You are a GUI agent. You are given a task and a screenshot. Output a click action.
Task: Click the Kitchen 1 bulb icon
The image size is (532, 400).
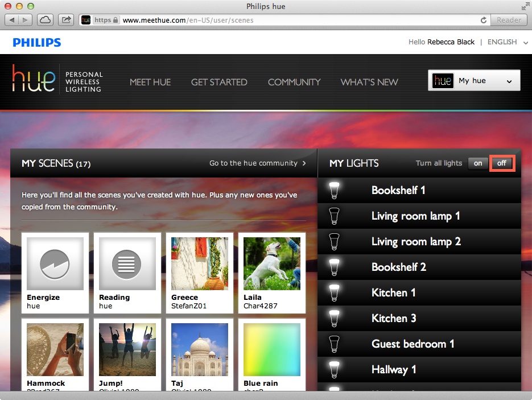(x=334, y=293)
